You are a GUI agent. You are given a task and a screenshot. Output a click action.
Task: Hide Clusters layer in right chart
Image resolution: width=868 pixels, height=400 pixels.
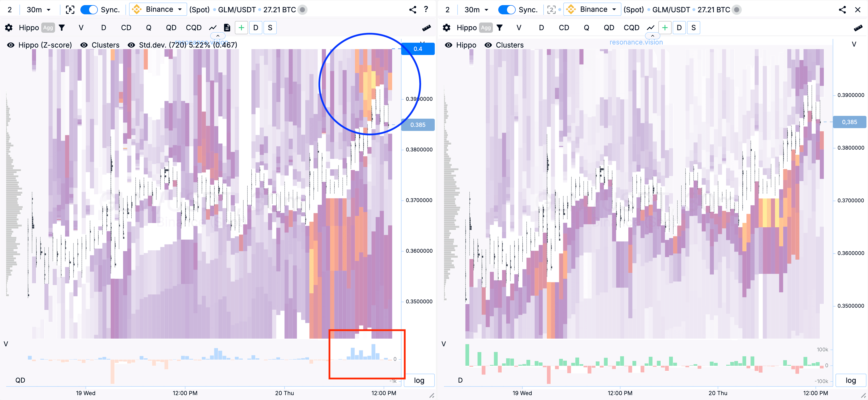click(488, 45)
